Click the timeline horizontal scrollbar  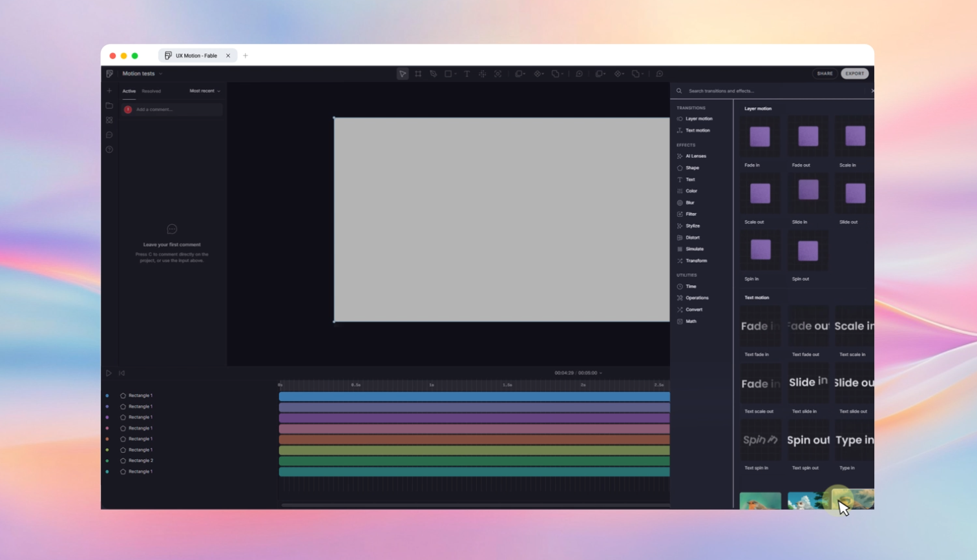[475, 505]
